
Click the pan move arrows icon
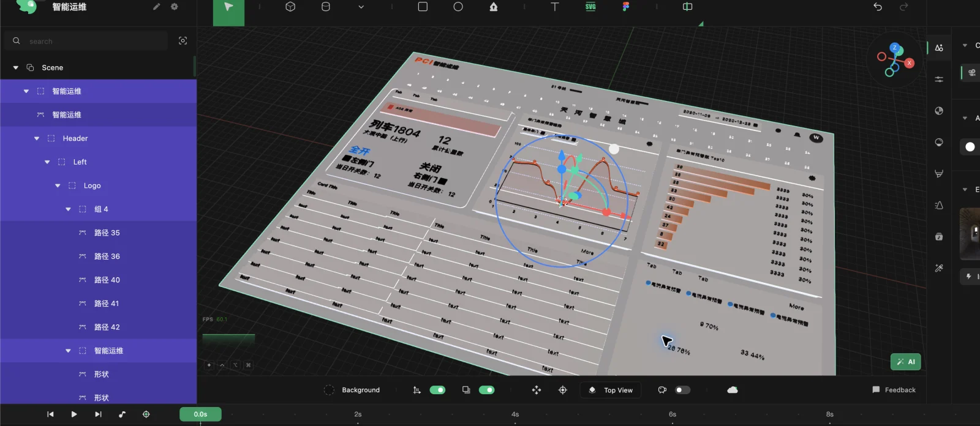point(537,390)
